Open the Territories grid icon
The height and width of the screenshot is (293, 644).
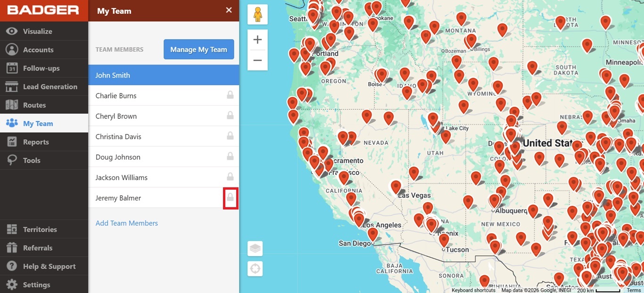tap(12, 229)
